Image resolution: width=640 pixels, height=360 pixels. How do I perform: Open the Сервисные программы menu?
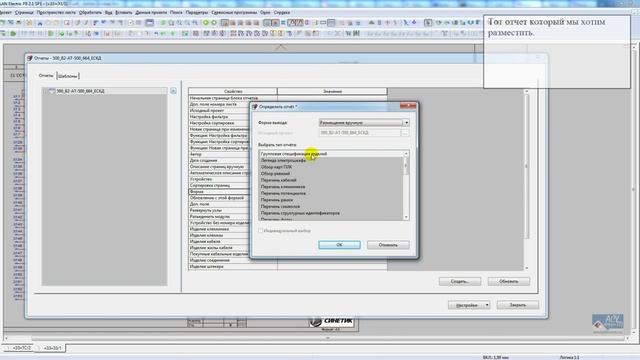(x=234, y=12)
